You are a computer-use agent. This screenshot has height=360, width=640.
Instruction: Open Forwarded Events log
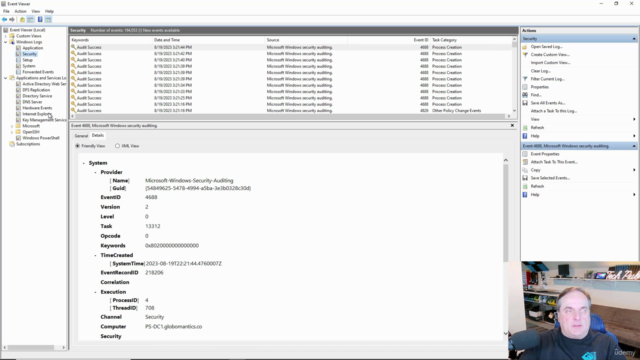[x=38, y=72]
